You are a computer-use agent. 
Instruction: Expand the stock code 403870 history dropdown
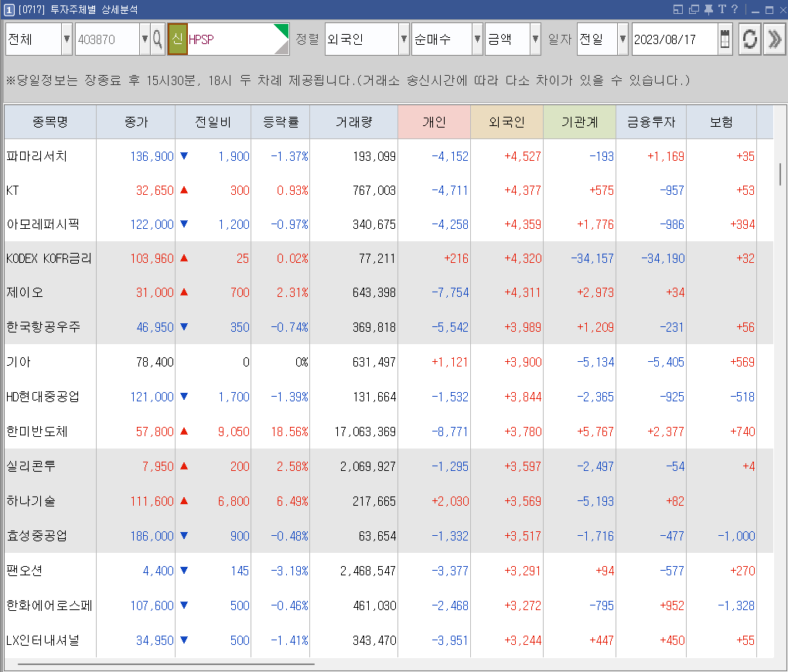145,39
